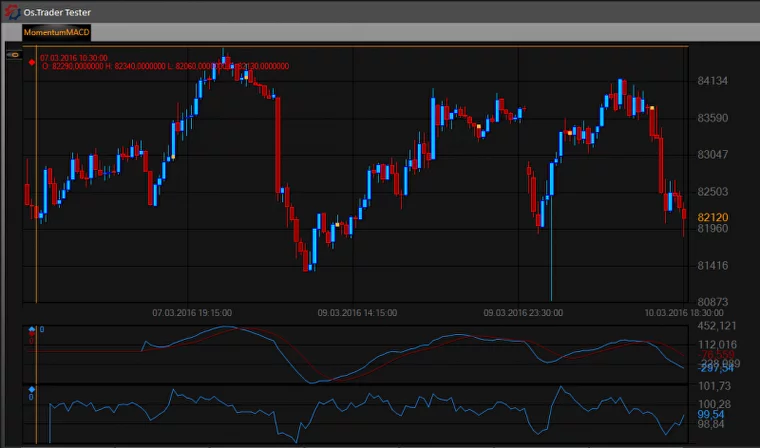
Task: Click the 80873 price axis label
Action: coord(712,302)
